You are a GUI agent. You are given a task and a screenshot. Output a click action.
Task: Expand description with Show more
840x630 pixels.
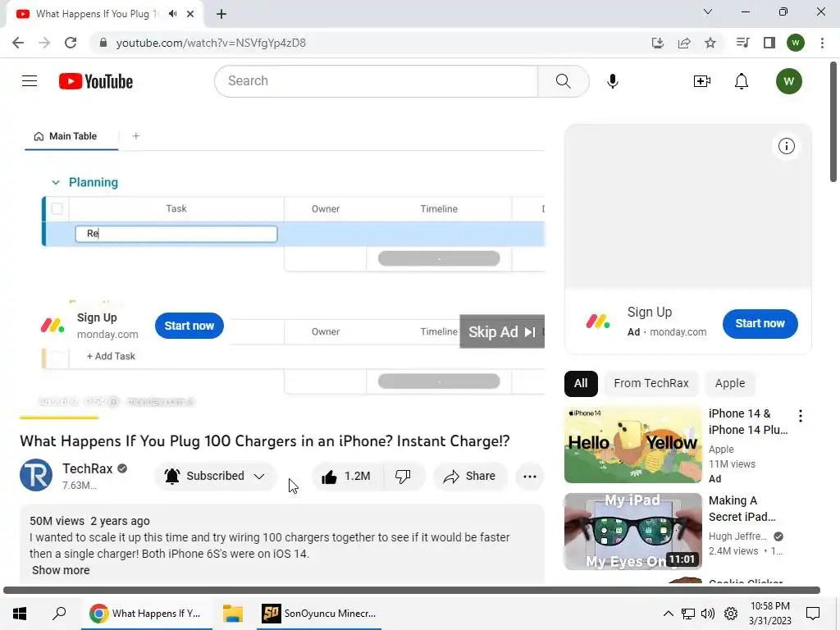(61, 570)
